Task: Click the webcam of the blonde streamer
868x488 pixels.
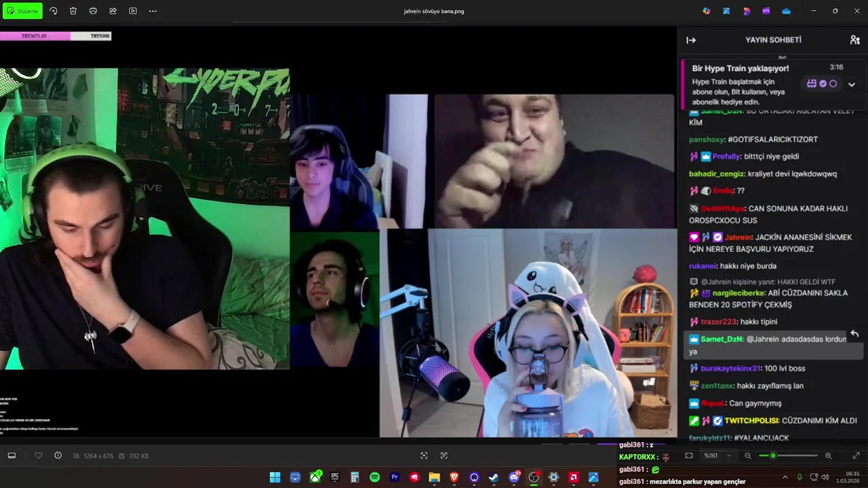Action: click(528, 333)
